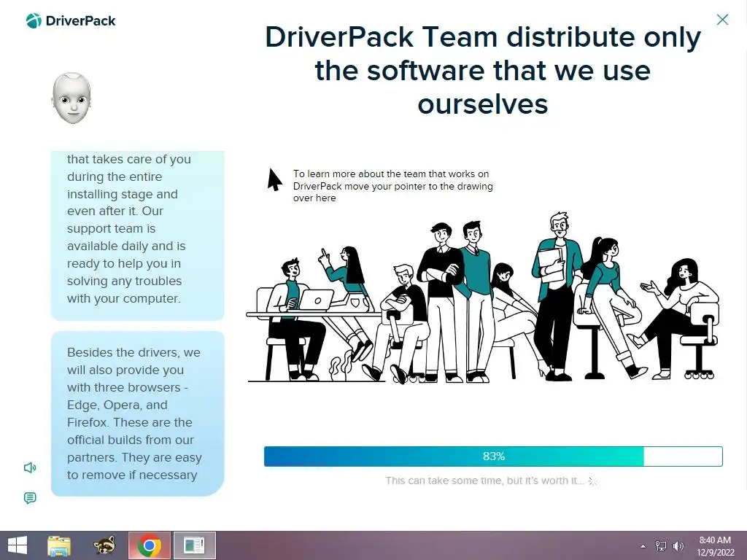Click the 83% installation progress bar
The width and height of the screenshot is (747, 560).
coord(493,456)
